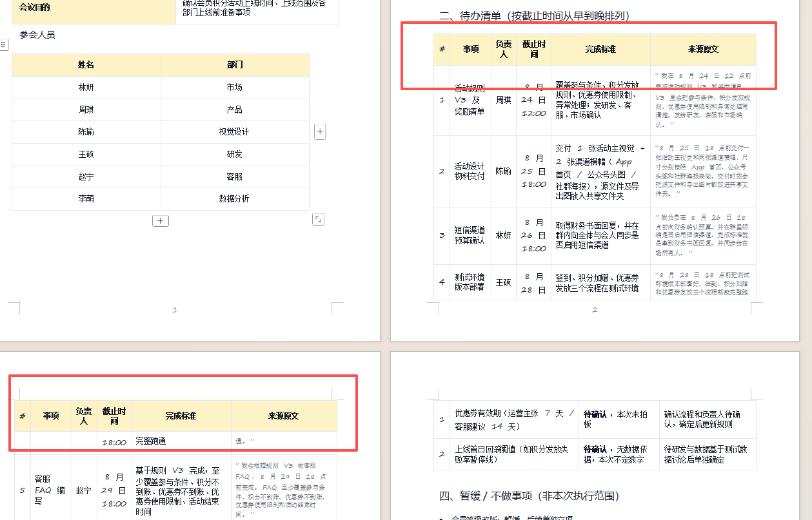Viewport: 812px width, 520px height.
Task: Click 赵宁 owner of 客服 FAQ 编写
Action: [84, 490]
